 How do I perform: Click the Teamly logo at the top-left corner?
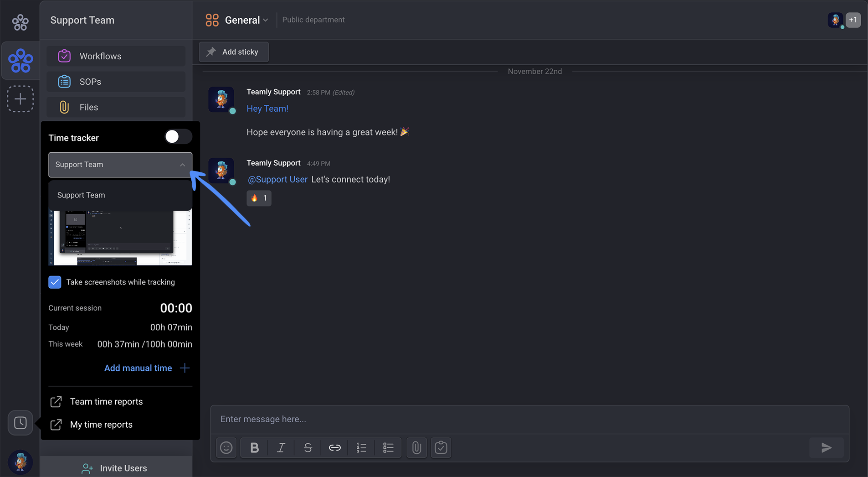[20, 21]
